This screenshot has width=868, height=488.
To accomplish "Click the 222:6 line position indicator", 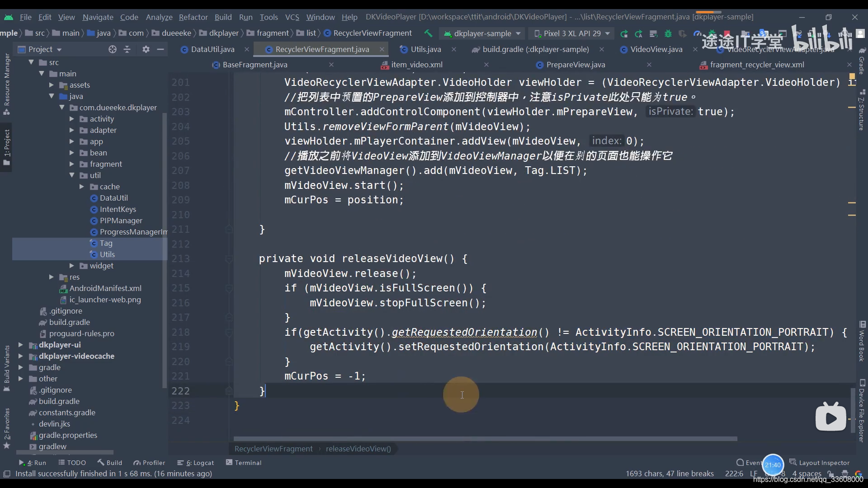I will point(734,474).
